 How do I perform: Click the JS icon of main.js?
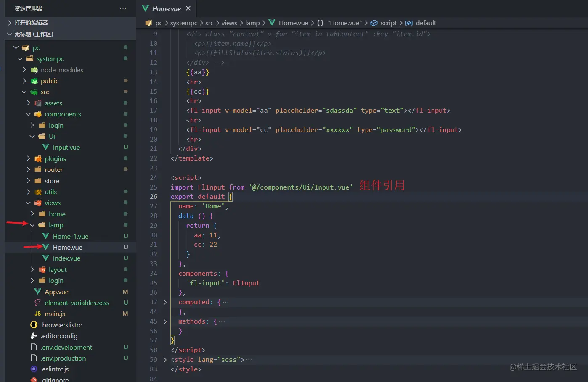pyautogui.click(x=37, y=314)
